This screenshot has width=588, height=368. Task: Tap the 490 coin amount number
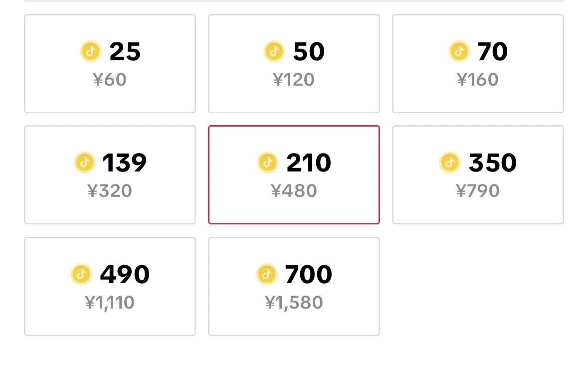click(125, 274)
